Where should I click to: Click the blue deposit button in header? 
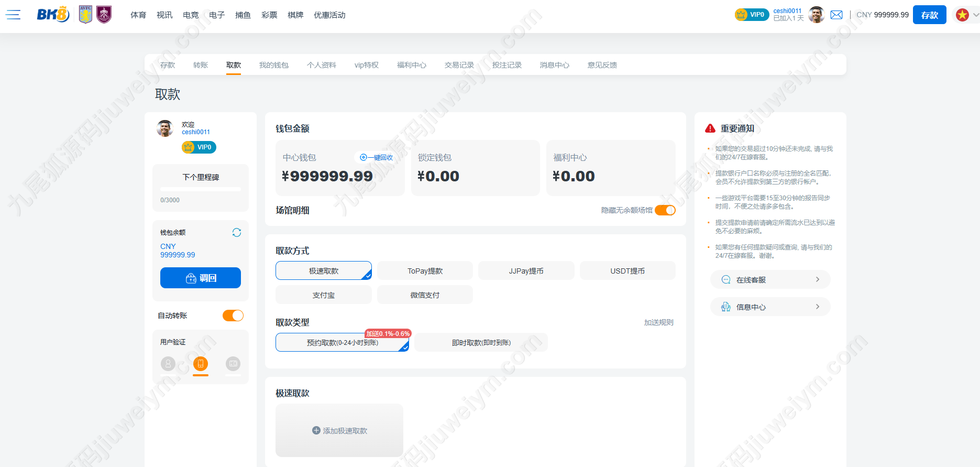930,15
